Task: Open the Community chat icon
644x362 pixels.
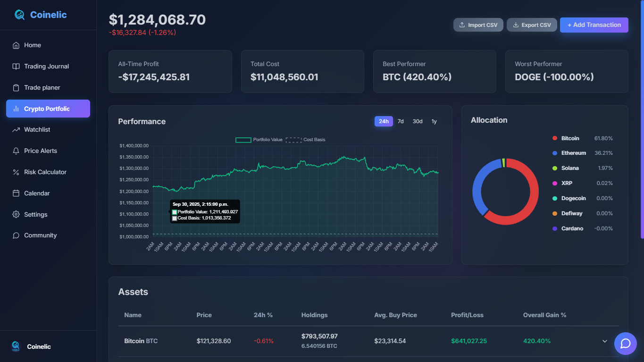Action: 16,235
